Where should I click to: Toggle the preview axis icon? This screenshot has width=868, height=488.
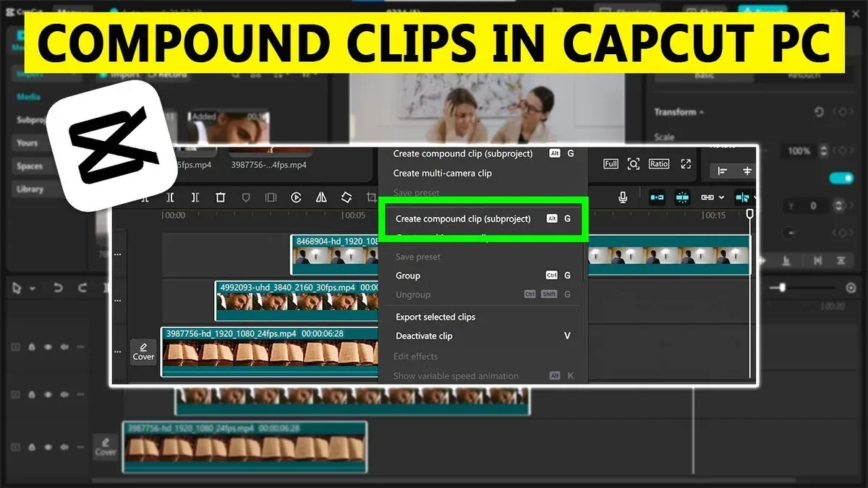(742, 197)
